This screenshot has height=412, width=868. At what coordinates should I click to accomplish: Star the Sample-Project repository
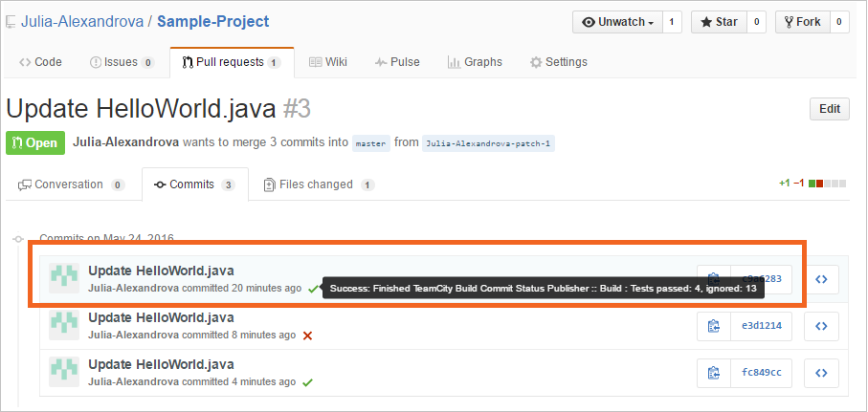(x=718, y=22)
